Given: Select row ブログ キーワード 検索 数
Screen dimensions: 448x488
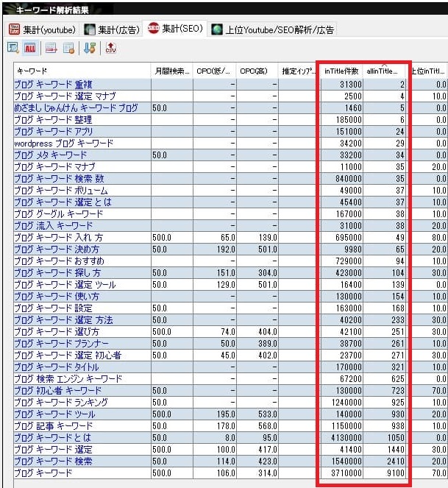Looking at the screenshot, I should [230, 179].
